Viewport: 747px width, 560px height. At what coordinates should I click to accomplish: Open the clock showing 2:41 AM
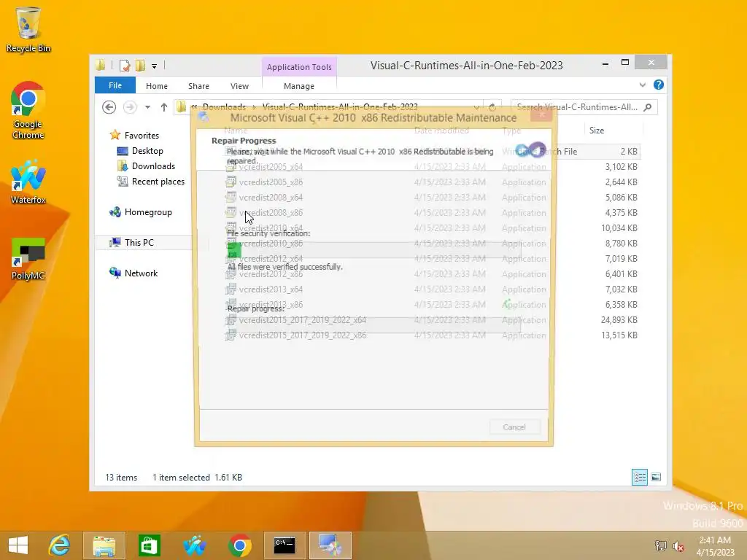click(715, 545)
